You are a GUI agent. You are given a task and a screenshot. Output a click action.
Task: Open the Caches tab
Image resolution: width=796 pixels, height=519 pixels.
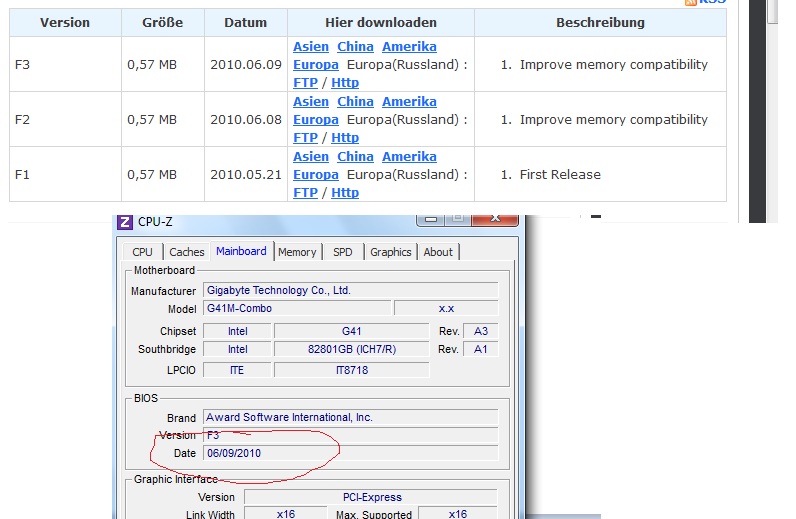pyautogui.click(x=187, y=252)
